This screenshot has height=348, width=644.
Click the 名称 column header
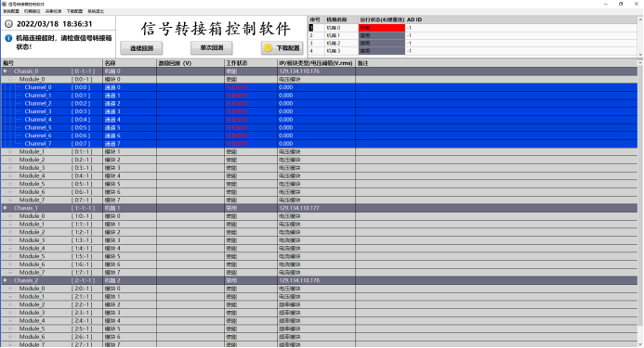(129, 63)
